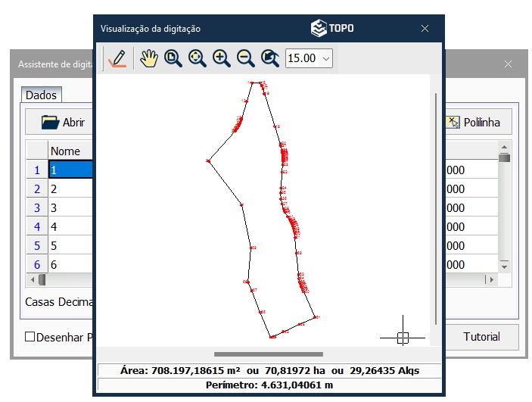Zoom in with the plus magnifier
The image size is (532, 402).
point(222,58)
